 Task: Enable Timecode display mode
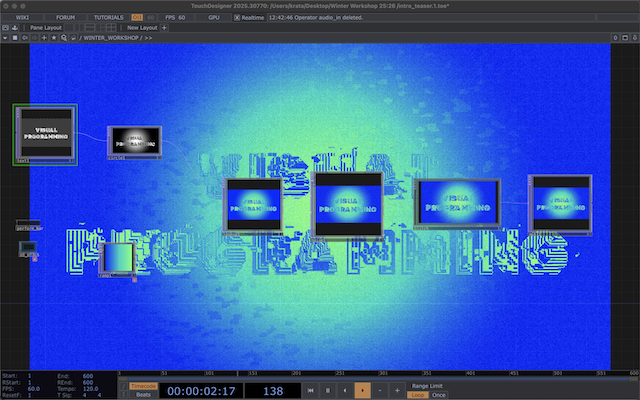pos(144,385)
